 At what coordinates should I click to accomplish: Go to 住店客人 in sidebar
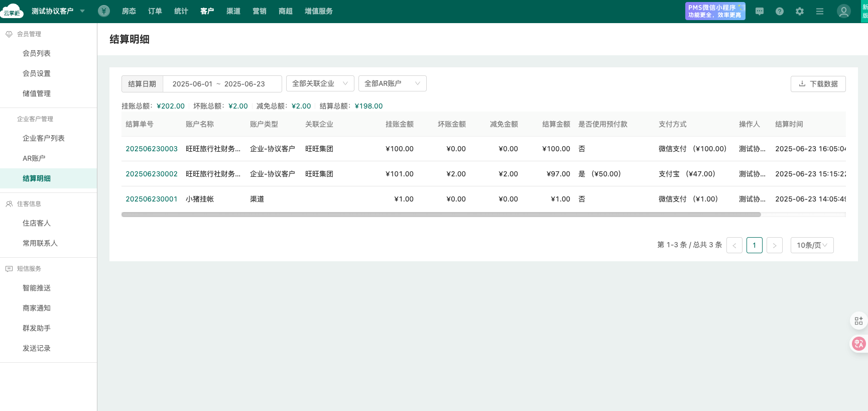pos(37,223)
